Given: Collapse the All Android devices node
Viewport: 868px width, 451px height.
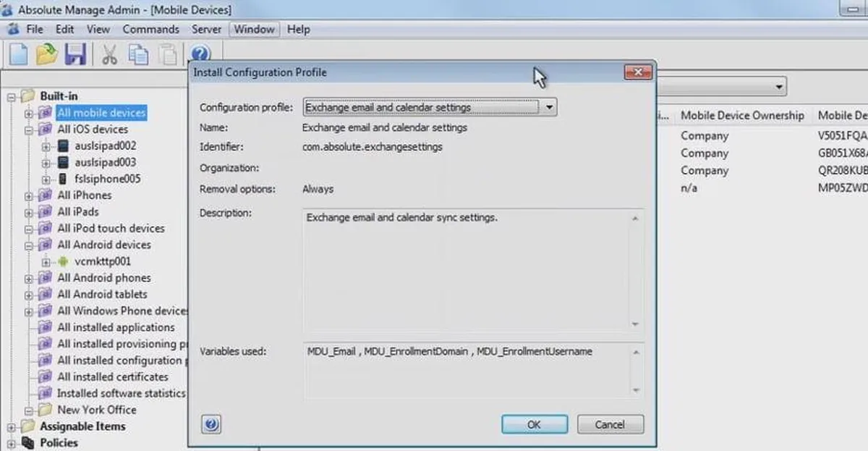Looking at the screenshot, I should tap(29, 245).
